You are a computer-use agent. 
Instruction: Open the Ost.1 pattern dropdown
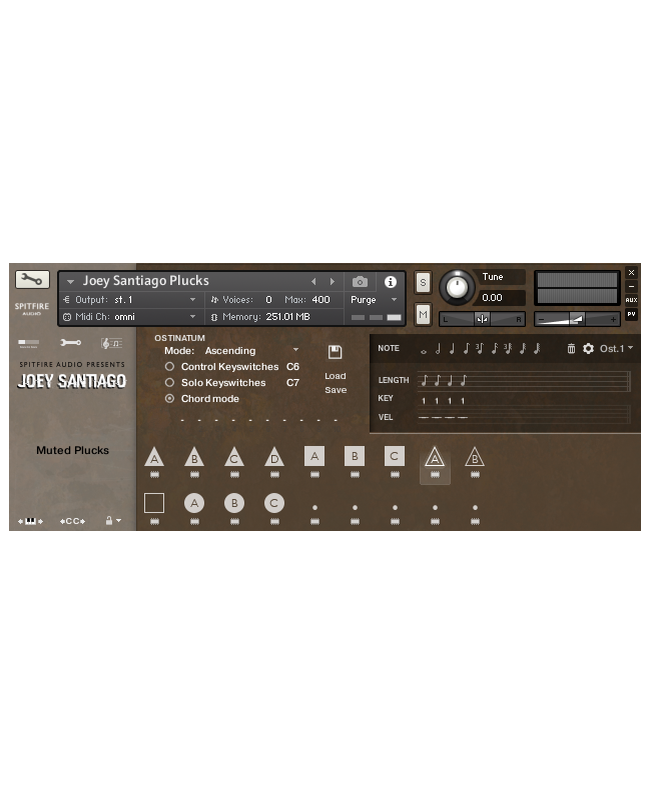(616, 348)
